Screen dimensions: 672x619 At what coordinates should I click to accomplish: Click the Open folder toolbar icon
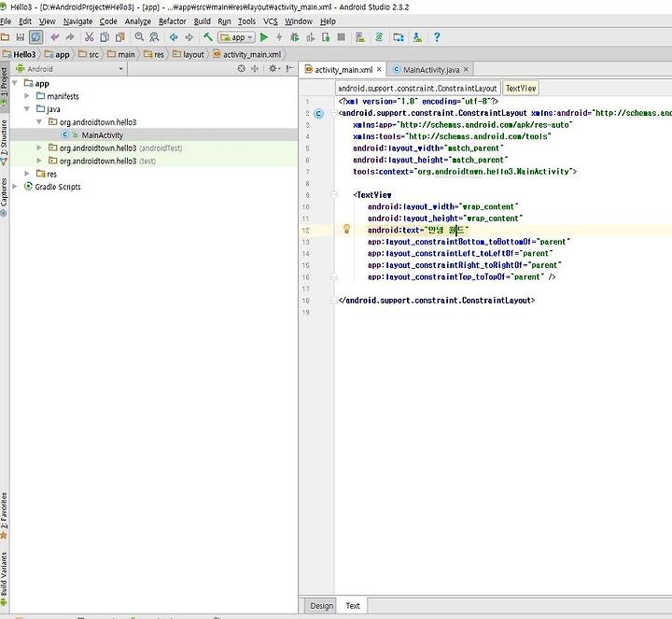tap(5, 37)
